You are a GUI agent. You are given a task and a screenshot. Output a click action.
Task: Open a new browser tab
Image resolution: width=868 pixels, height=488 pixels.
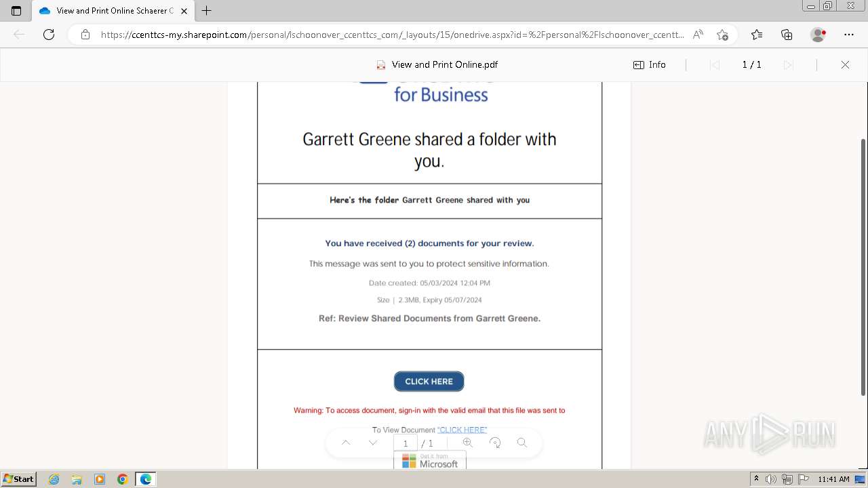(207, 11)
